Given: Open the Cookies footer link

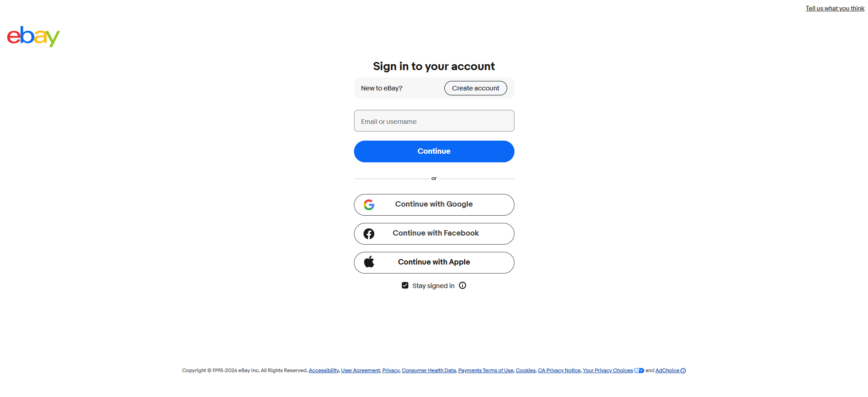Looking at the screenshot, I should pyautogui.click(x=525, y=370).
